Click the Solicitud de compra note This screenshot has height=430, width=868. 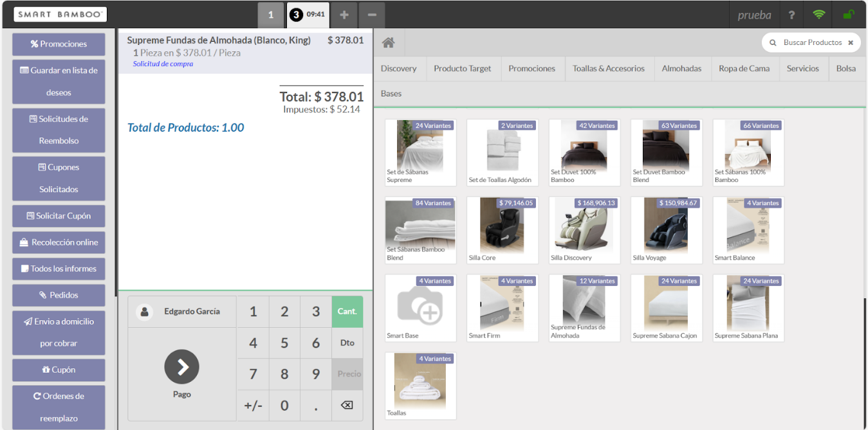pos(163,64)
